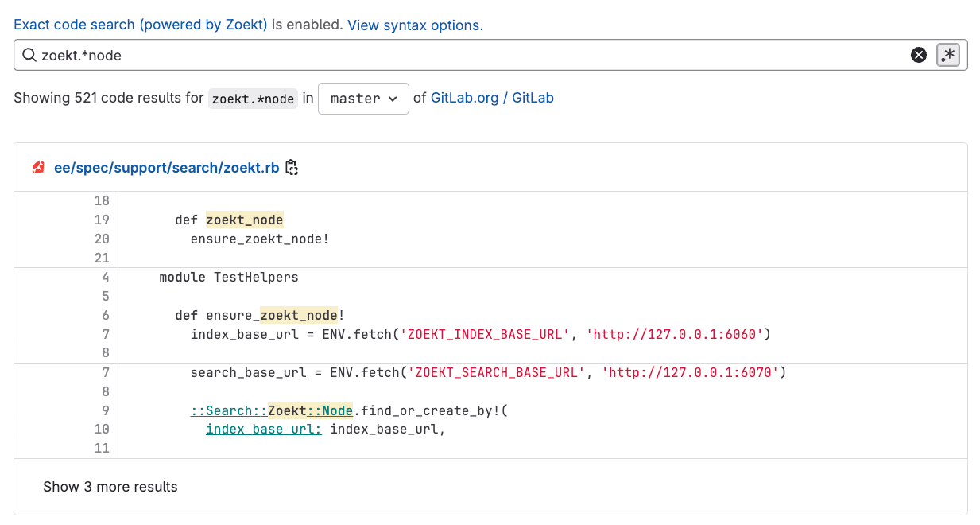Jump to line number 6
The width and height of the screenshot is (980, 525).
click(105, 315)
